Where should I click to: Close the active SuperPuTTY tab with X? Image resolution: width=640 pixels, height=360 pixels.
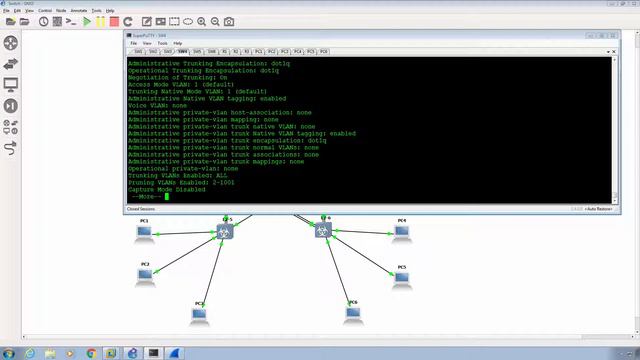tap(613, 52)
